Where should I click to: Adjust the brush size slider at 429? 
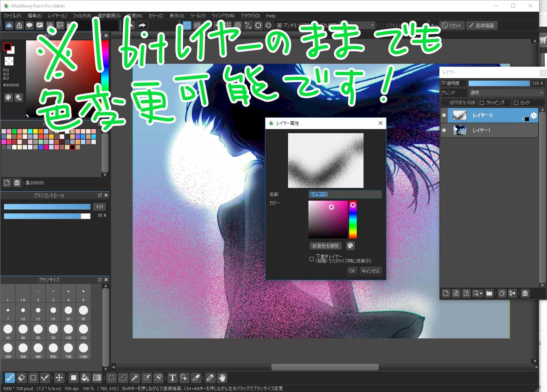(47, 207)
